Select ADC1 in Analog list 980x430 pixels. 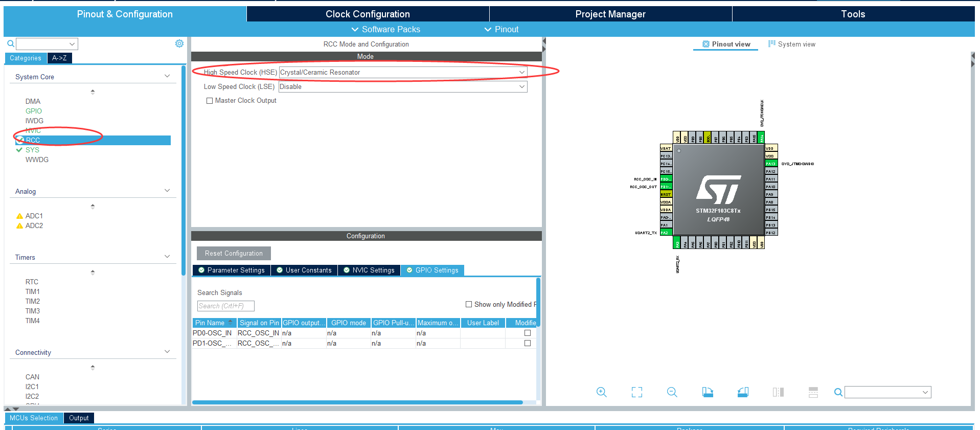(x=34, y=216)
